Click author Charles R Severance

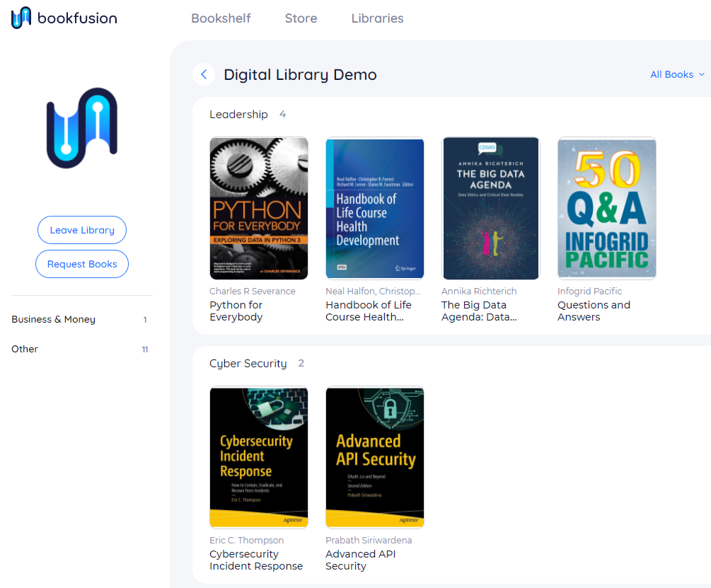[x=253, y=291]
